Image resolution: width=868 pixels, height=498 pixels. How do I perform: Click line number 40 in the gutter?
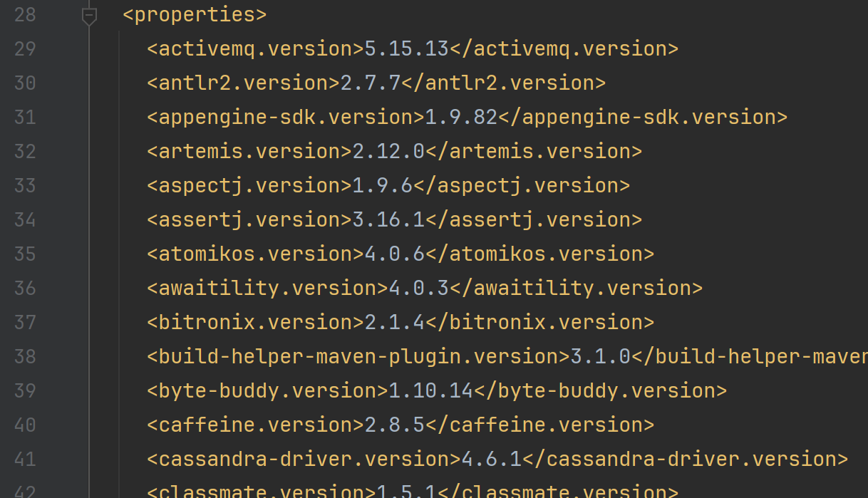point(25,425)
